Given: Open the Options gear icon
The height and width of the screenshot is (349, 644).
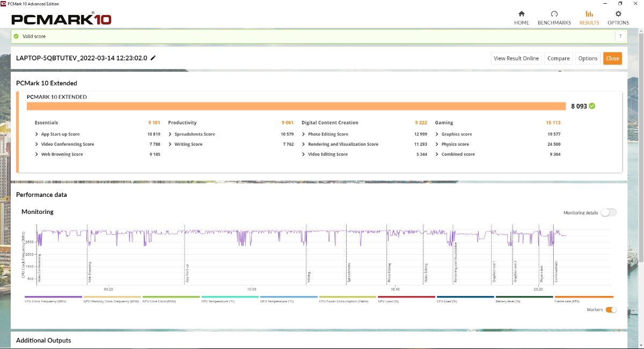Looking at the screenshot, I should tap(618, 14).
